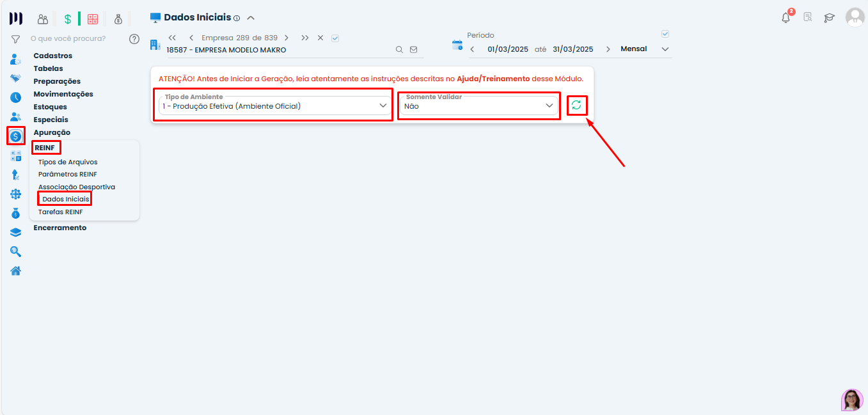This screenshot has width=868, height=415.
Task: Go to next period arrow
Action: (608, 49)
